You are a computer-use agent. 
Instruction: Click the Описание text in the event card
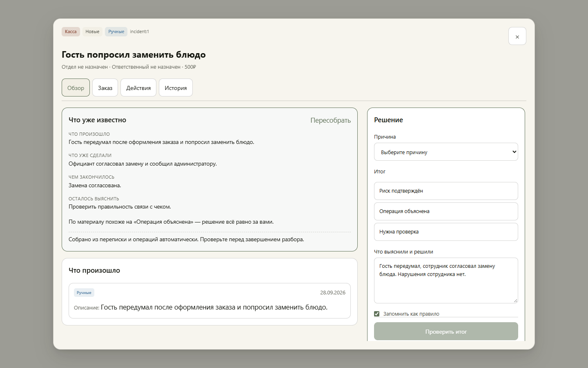tap(200, 307)
